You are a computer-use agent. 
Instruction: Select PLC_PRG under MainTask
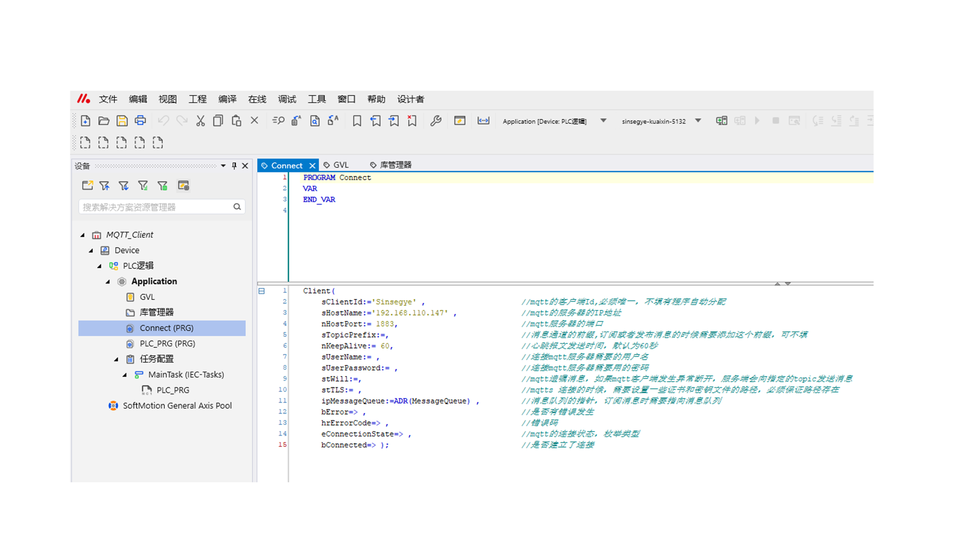pos(173,390)
